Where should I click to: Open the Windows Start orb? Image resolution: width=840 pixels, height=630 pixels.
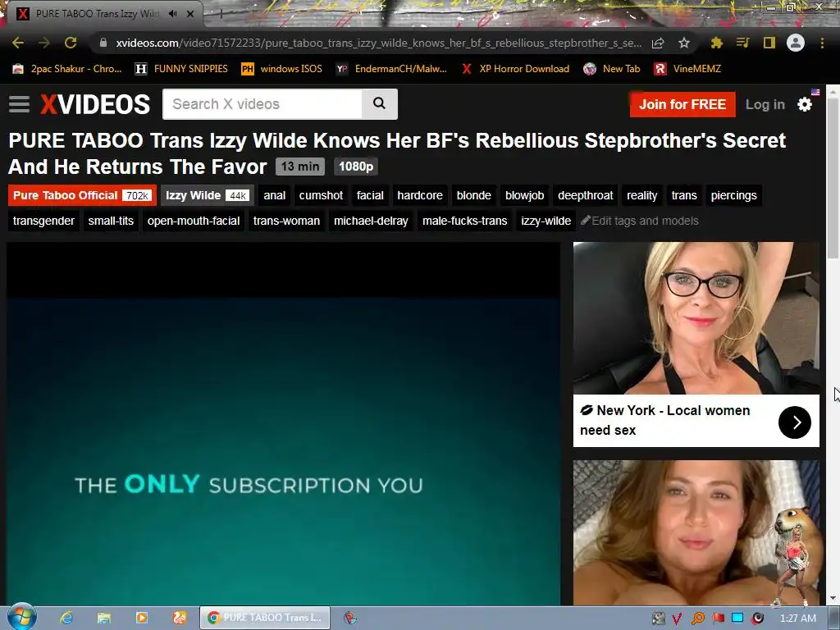pyautogui.click(x=22, y=617)
